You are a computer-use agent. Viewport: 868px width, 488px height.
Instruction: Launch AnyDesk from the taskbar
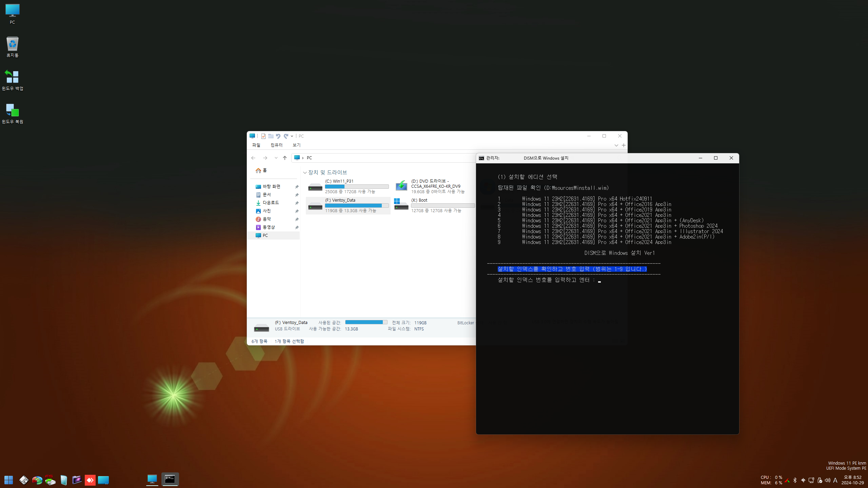tap(90, 480)
